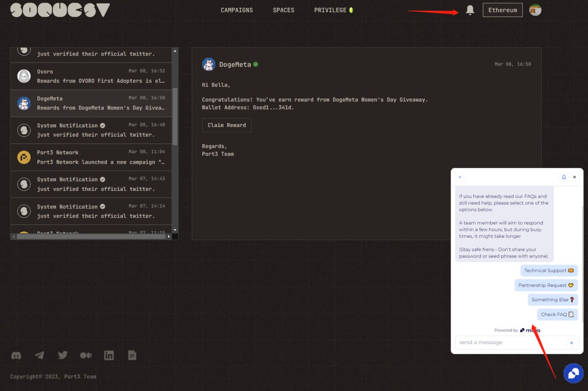
Task: Click the green verified badge beside DogeMeta
Action: (256, 64)
